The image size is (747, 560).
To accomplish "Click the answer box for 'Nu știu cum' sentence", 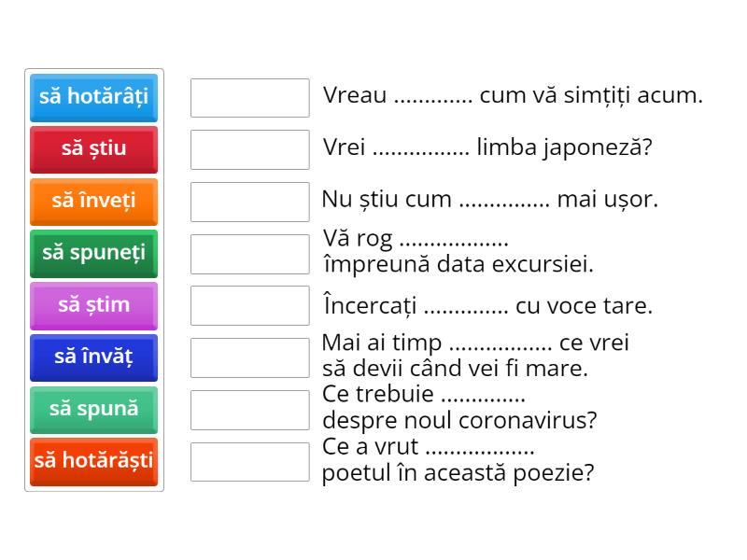I will [x=248, y=199].
